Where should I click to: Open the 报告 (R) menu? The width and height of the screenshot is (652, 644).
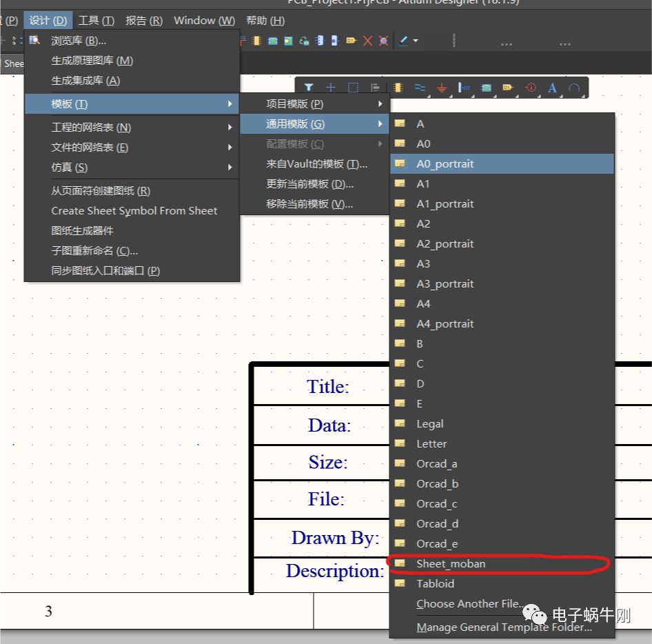[x=144, y=21]
